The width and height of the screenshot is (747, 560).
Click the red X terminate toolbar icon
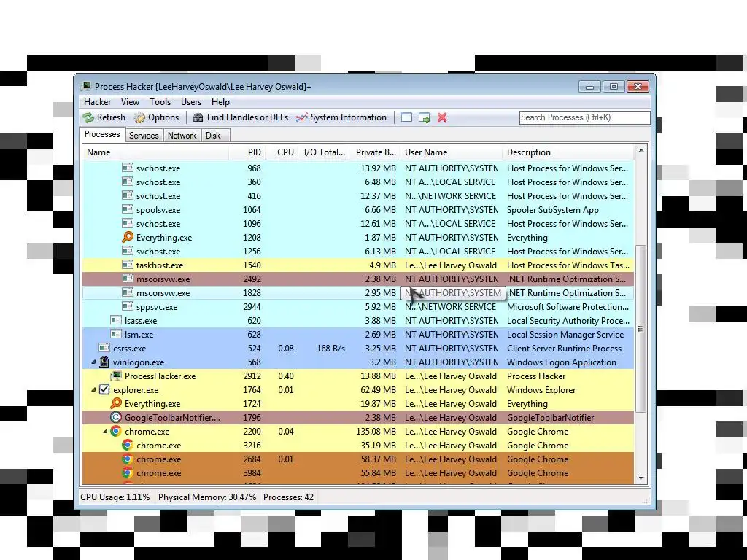point(442,117)
